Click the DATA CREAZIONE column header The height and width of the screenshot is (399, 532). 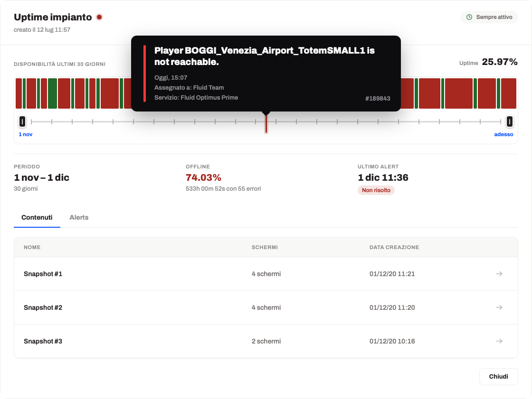(394, 247)
